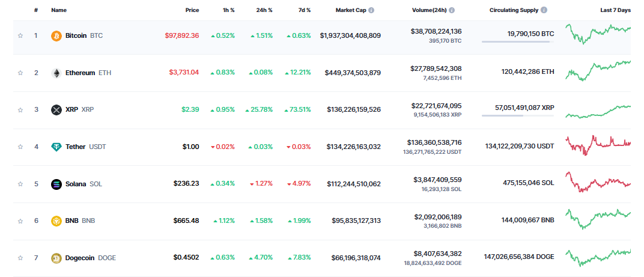The width and height of the screenshot is (644, 277).
Task: Click Ethereum market cap $449,374,503,879
Action: click(353, 73)
